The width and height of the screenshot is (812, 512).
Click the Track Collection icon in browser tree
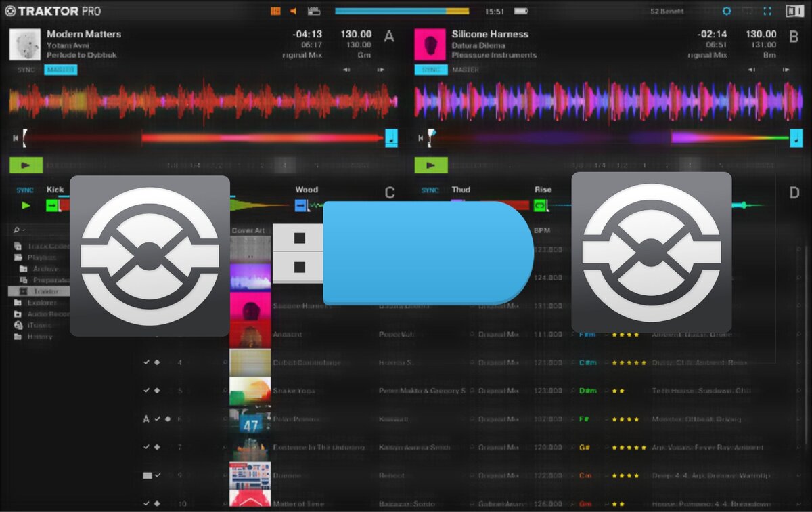pyautogui.click(x=18, y=247)
